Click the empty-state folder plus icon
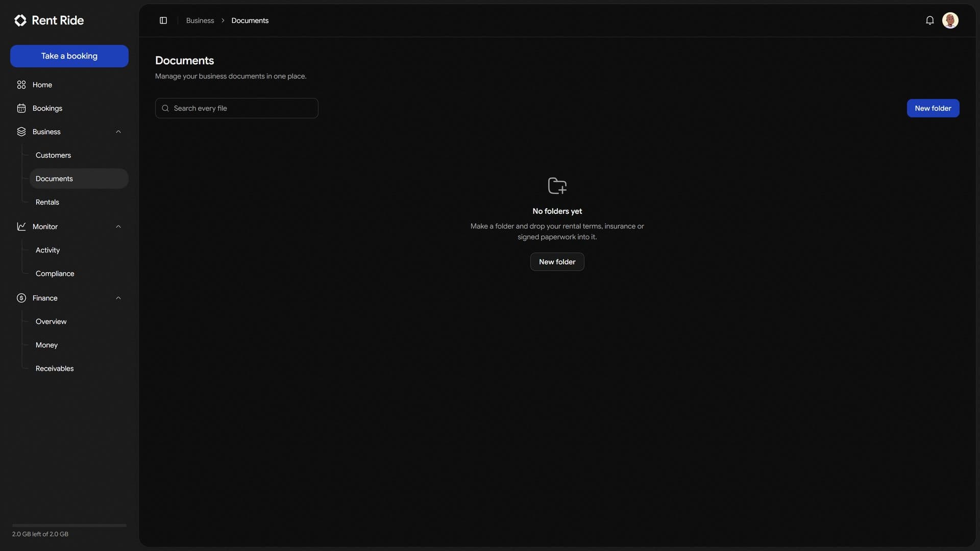 coord(557,186)
